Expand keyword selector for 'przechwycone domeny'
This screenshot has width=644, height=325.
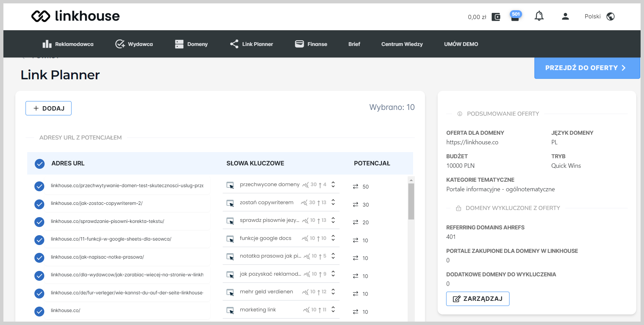333,184
